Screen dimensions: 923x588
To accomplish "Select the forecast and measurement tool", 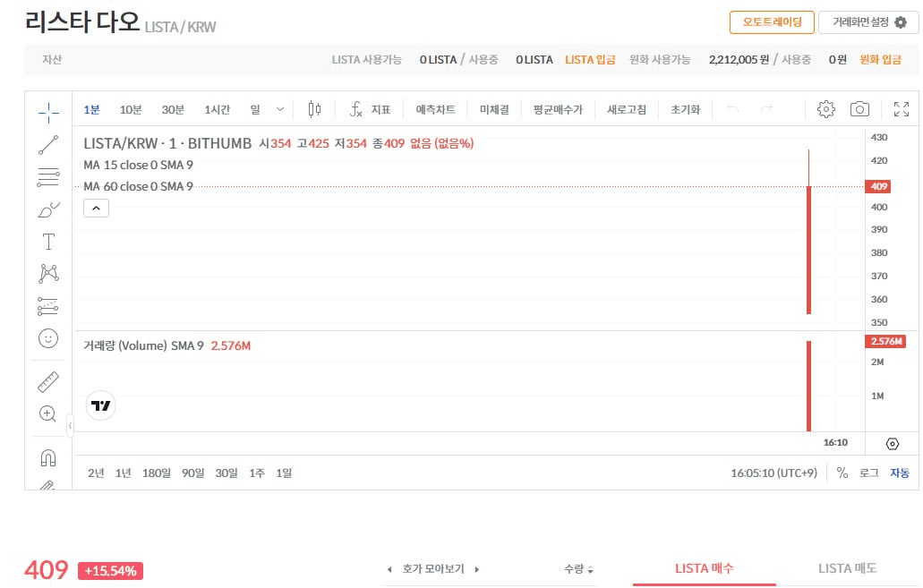I will click(x=48, y=306).
